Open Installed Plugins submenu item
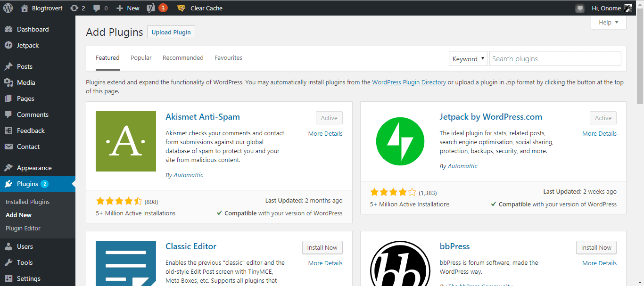This screenshot has width=644, height=286. (x=27, y=202)
